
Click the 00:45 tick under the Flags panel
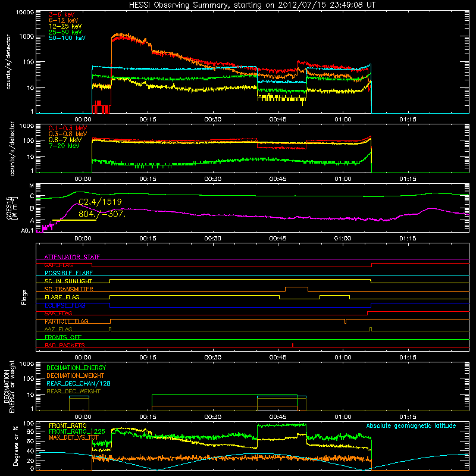(x=278, y=358)
